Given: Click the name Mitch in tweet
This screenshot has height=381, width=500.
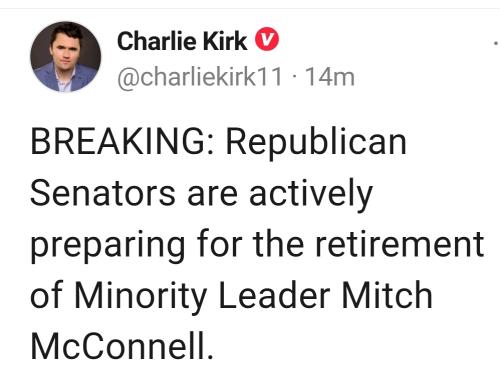Looking at the screenshot, I should click(x=387, y=295).
